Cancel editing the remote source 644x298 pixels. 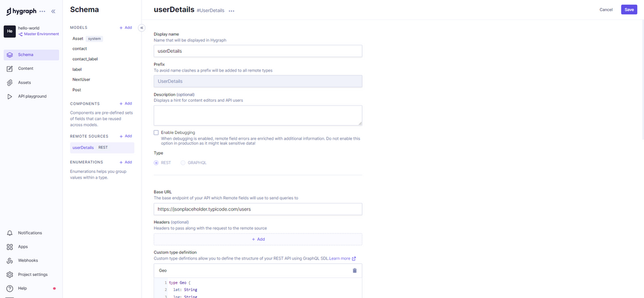click(x=606, y=9)
